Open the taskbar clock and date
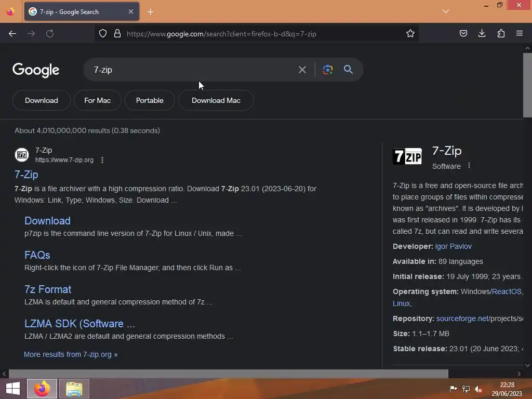 (507, 389)
